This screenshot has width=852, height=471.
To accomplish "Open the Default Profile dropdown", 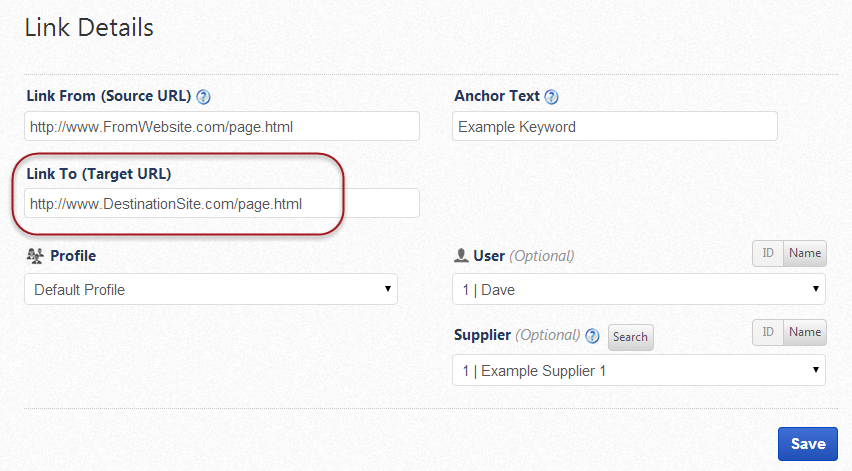I will click(210, 290).
